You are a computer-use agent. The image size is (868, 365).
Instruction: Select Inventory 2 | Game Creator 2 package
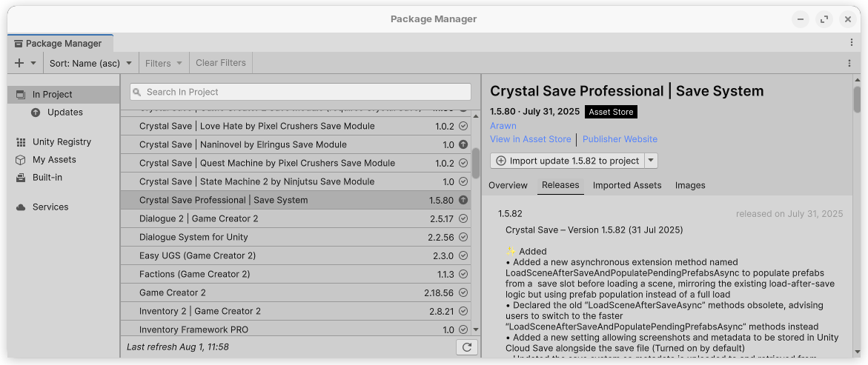pyautogui.click(x=200, y=311)
